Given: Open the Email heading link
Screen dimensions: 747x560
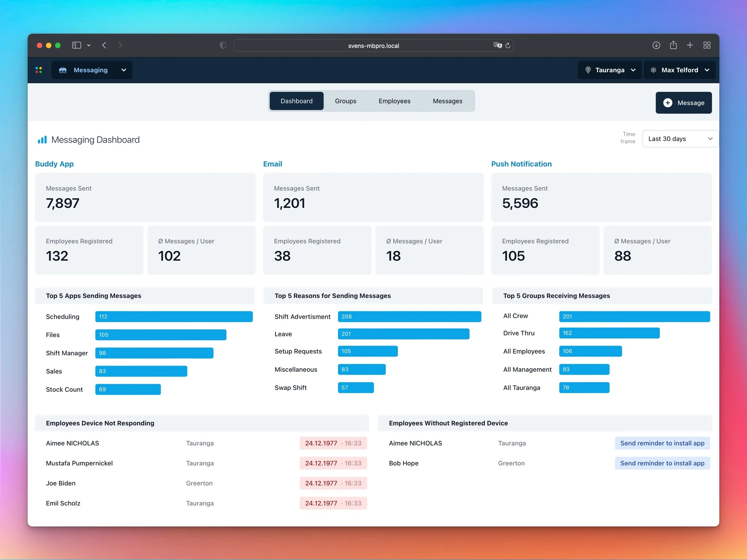Looking at the screenshot, I should [x=273, y=164].
